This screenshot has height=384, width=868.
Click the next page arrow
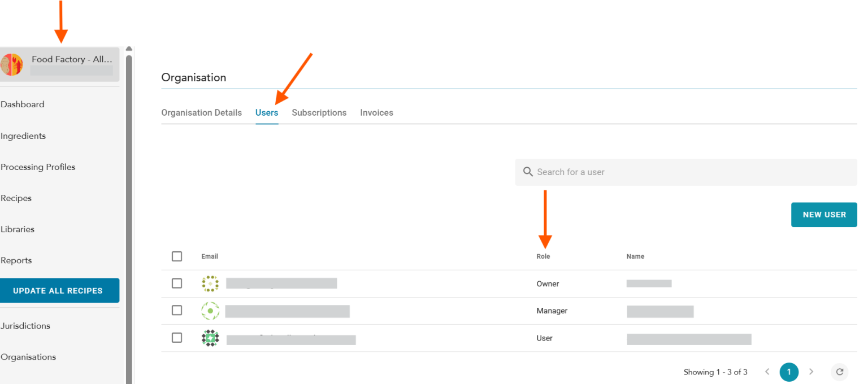[811, 372]
